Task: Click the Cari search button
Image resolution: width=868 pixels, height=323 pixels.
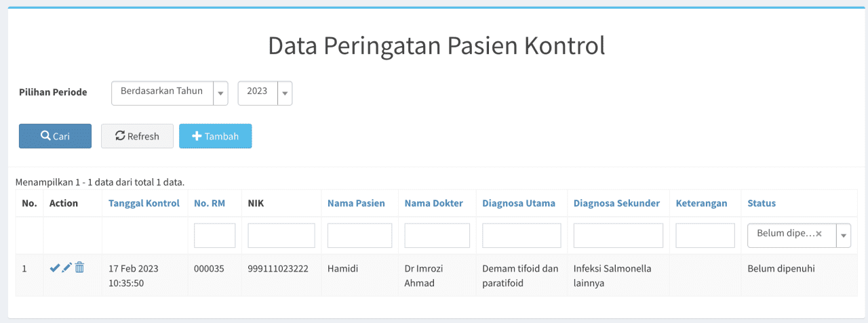Action: click(x=55, y=136)
